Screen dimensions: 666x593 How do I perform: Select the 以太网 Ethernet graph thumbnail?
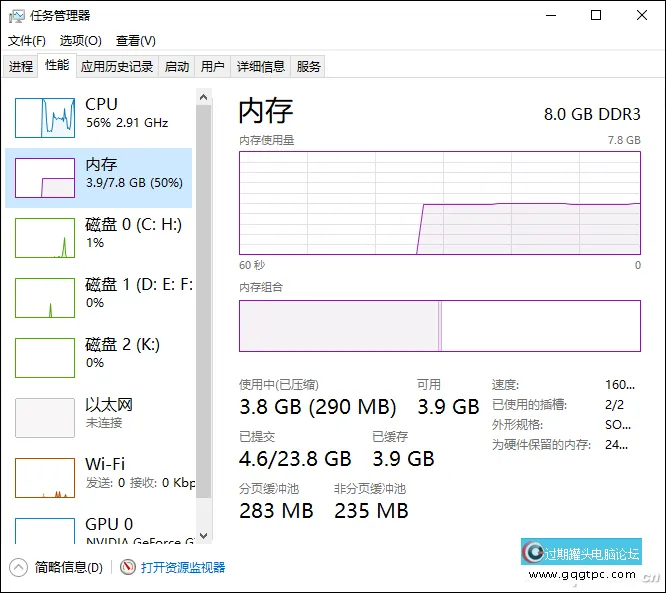point(45,418)
